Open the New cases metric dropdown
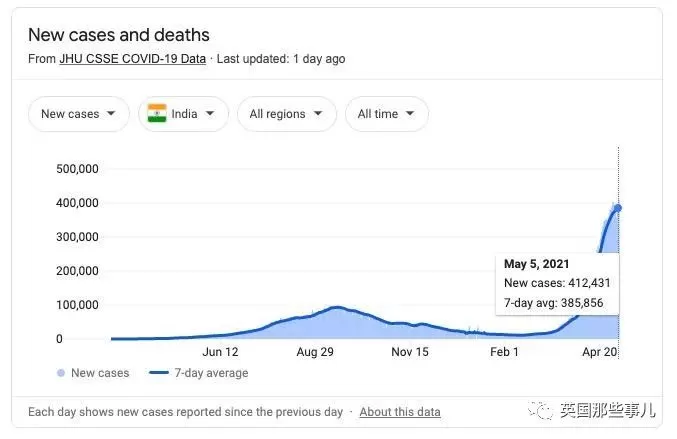 [x=79, y=114]
